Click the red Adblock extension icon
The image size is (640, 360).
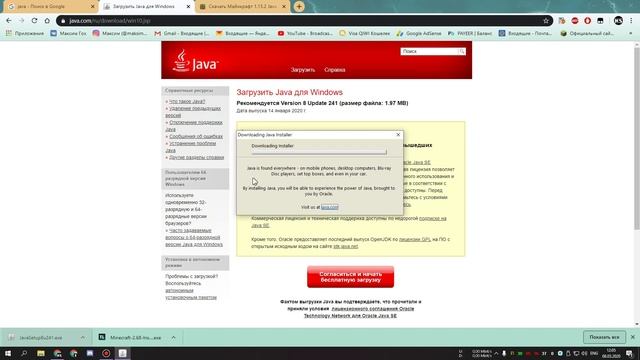tap(575, 21)
